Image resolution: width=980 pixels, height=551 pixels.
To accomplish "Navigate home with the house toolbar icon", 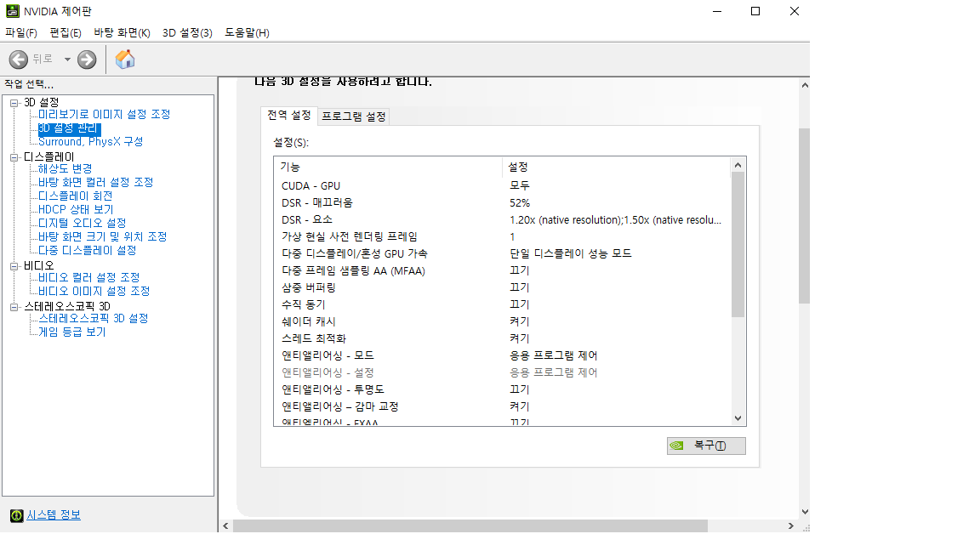I will (x=124, y=60).
